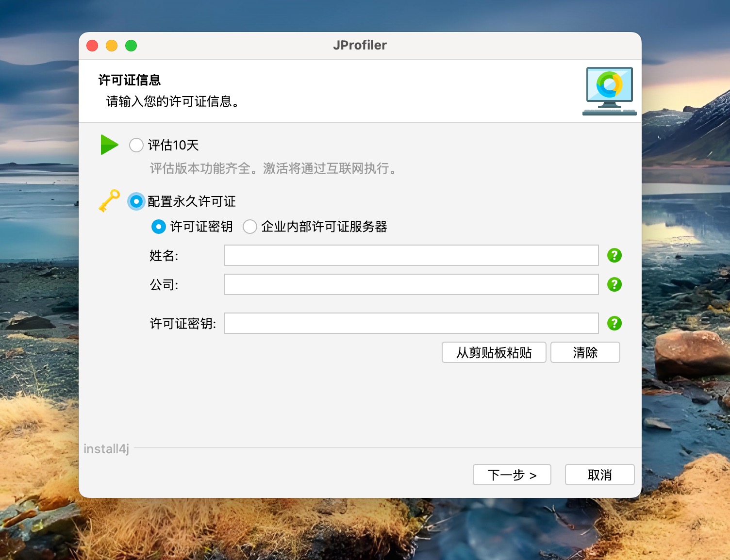730x560 pixels.
Task: Click the red close window button
Action: point(92,46)
